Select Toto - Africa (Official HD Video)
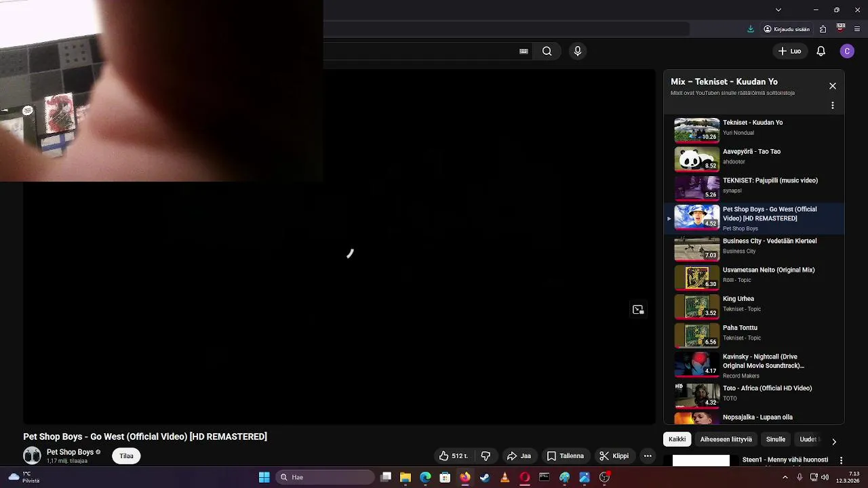The height and width of the screenshot is (488, 868). [754, 395]
